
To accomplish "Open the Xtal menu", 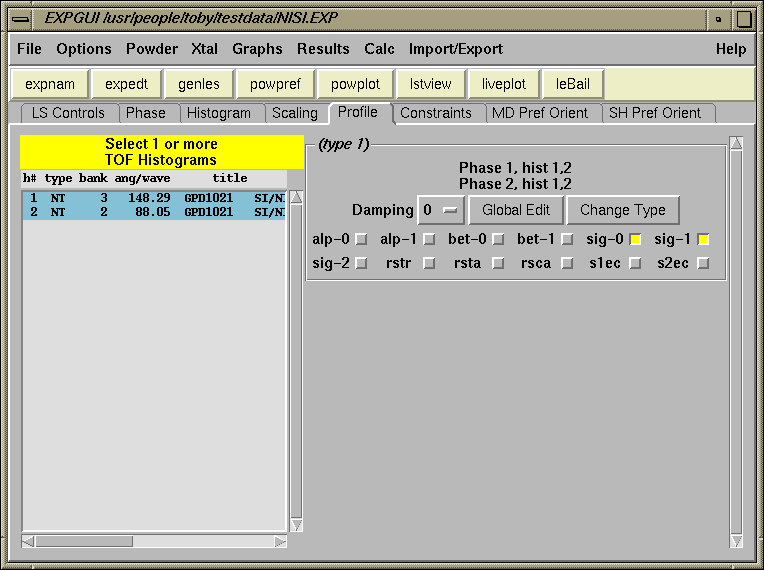I will (x=204, y=49).
